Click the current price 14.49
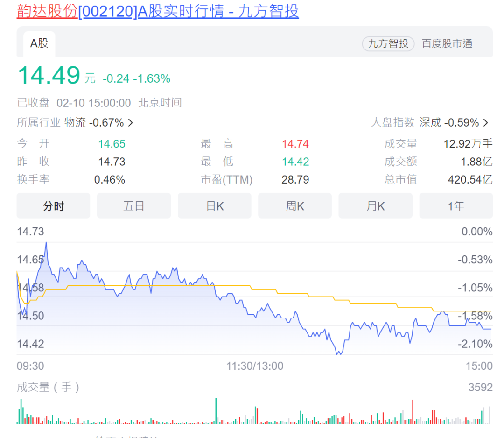Viewport: 504px width, 438px height. (49, 76)
